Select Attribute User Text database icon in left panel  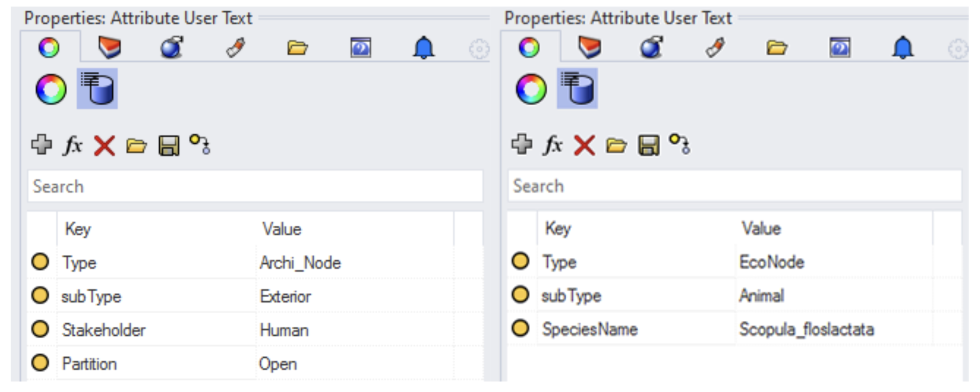[97, 89]
